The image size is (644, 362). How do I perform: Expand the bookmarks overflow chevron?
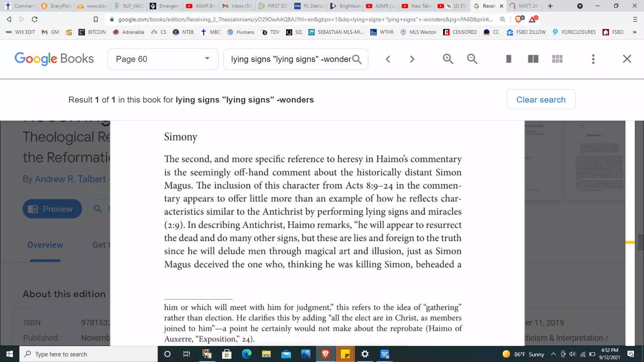click(x=635, y=32)
